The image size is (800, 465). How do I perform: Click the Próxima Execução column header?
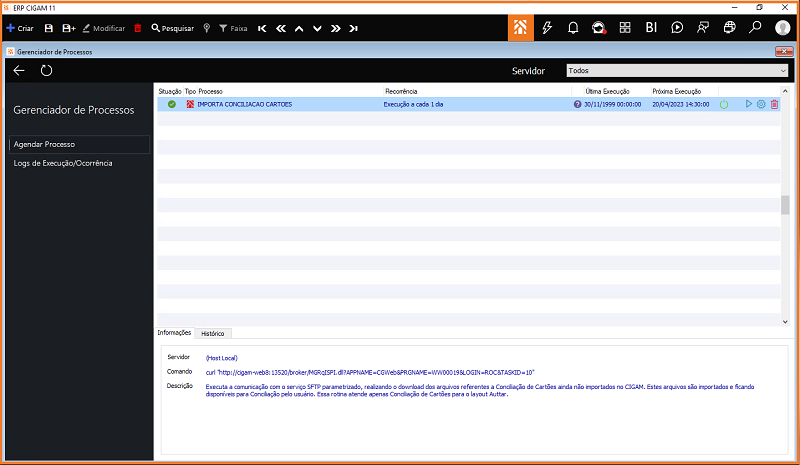[x=677, y=91]
